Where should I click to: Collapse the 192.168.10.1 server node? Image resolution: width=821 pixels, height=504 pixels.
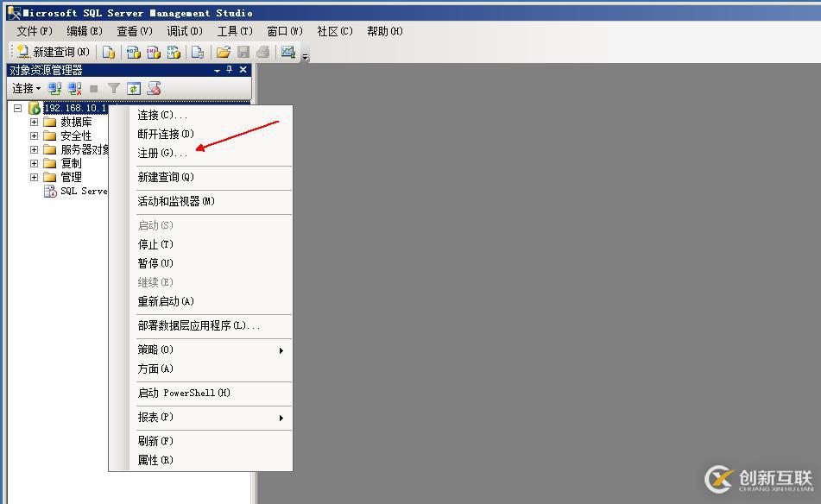coord(17,108)
